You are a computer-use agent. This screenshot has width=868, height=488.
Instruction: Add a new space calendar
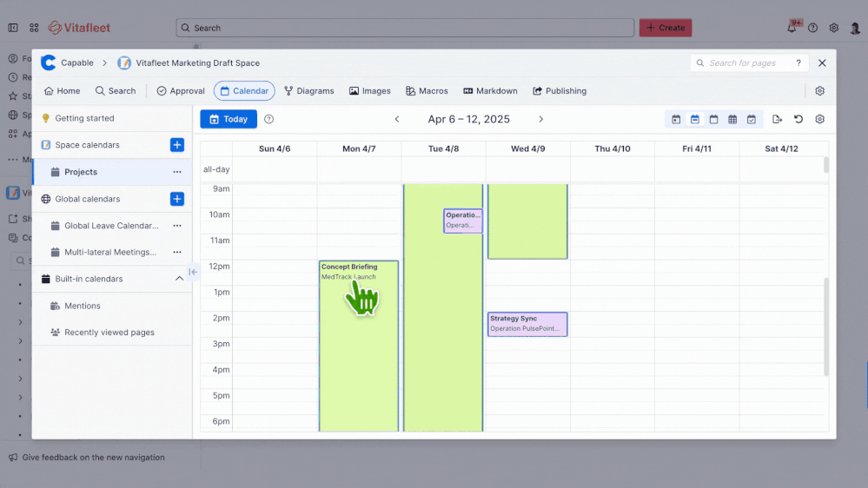[x=177, y=145]
